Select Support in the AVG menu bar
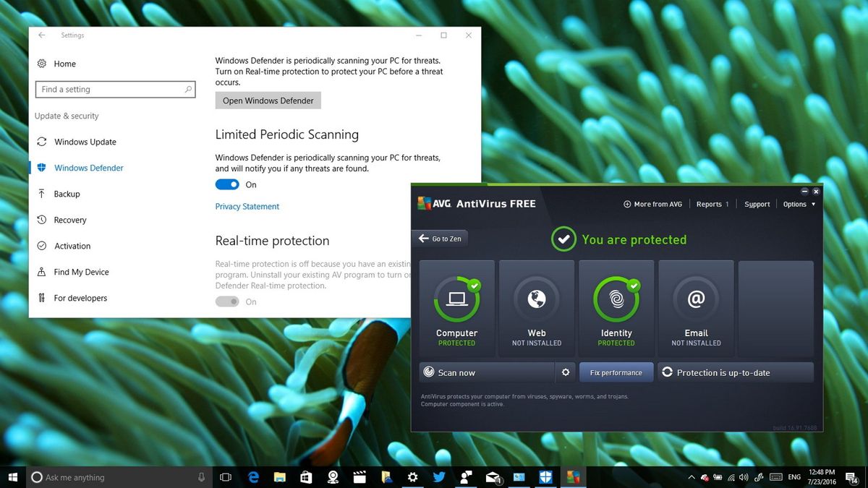 coord(756,204)
